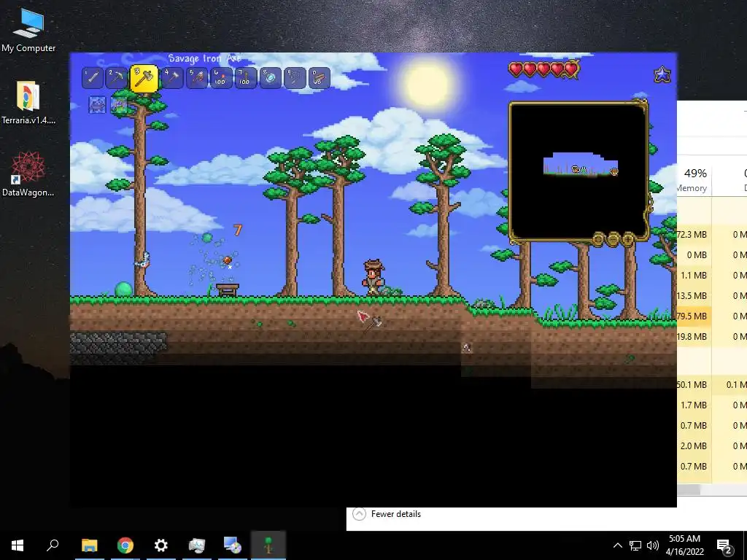Select the pickaxe in hotbar slot 2
Image resolution: width=747 pixels, height=560 pixels.
[116, 77]
